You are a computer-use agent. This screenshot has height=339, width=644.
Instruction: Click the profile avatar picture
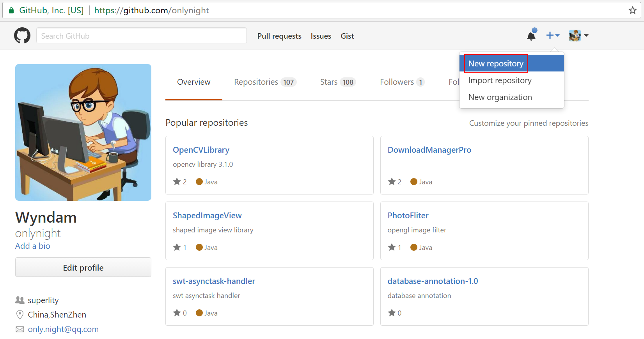pyautogui.click(x=83, y=132)
